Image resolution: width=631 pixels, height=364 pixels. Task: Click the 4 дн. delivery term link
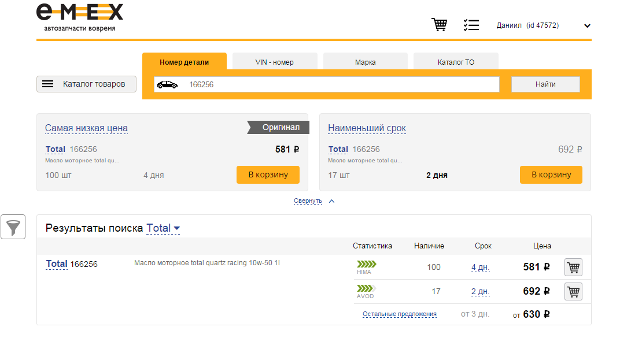(481, 267)
